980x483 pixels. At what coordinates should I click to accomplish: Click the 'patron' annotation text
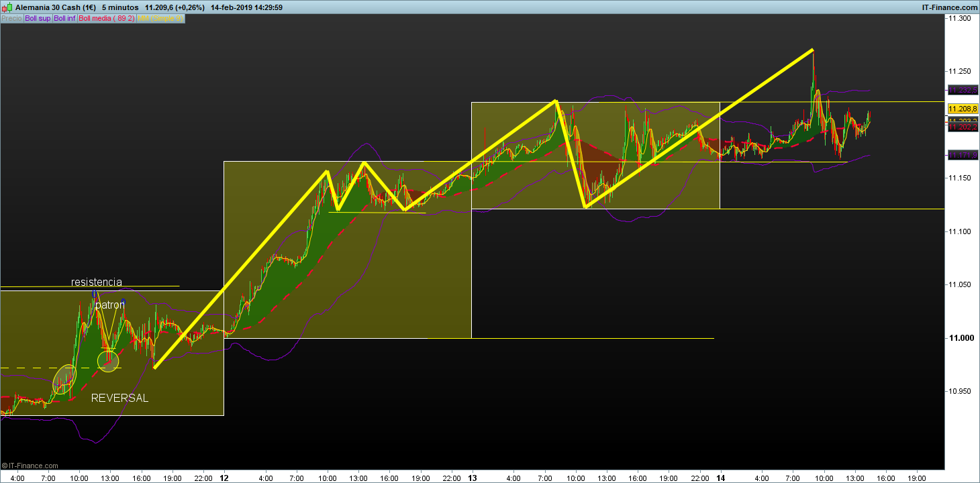point(109,305)
